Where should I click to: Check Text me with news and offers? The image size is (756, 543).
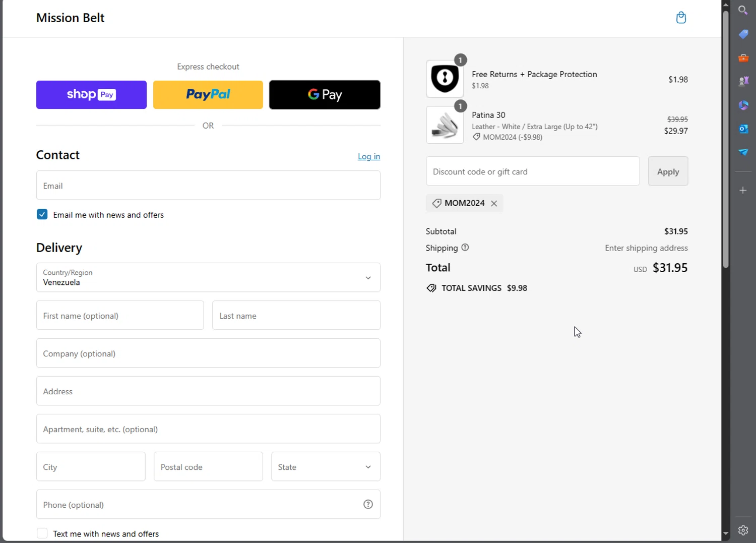click(42, 533)
